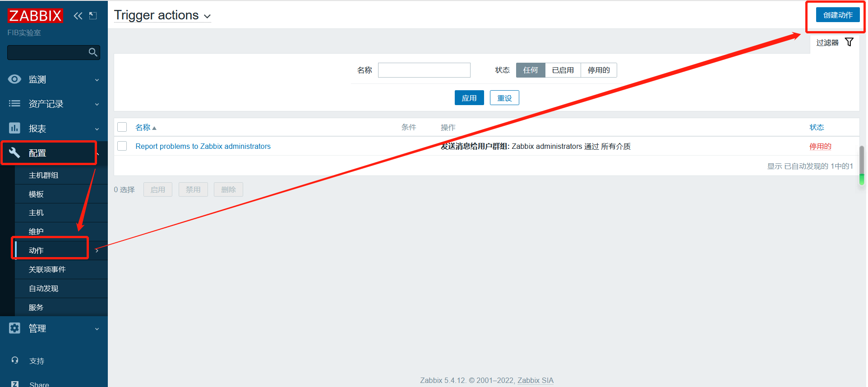Set status filter to 任何

click(x=531, y=70)
